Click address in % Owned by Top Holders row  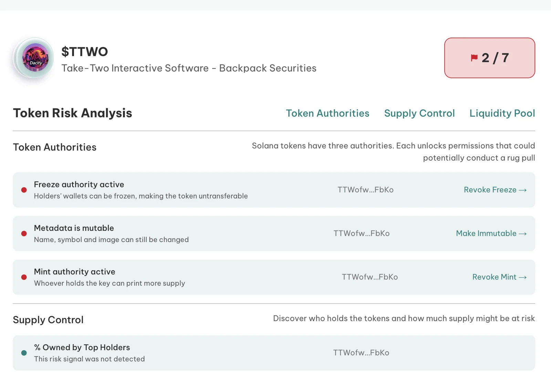pyautogui.click(x=361, y=353)
